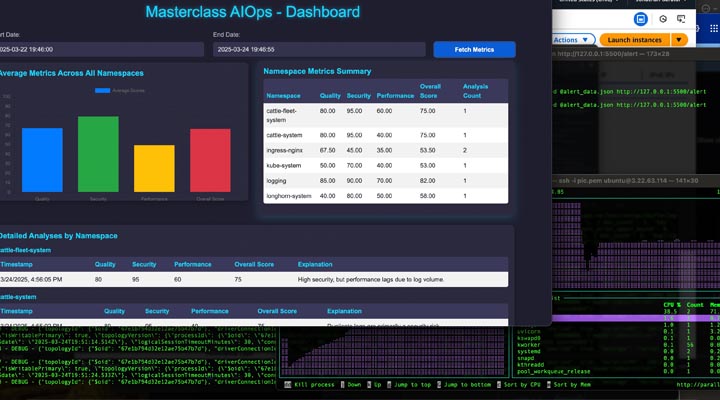This screenshot has height=400, width=720.
Task: Select cattle-system row in summary table
Action: click(x=386, y=135)
